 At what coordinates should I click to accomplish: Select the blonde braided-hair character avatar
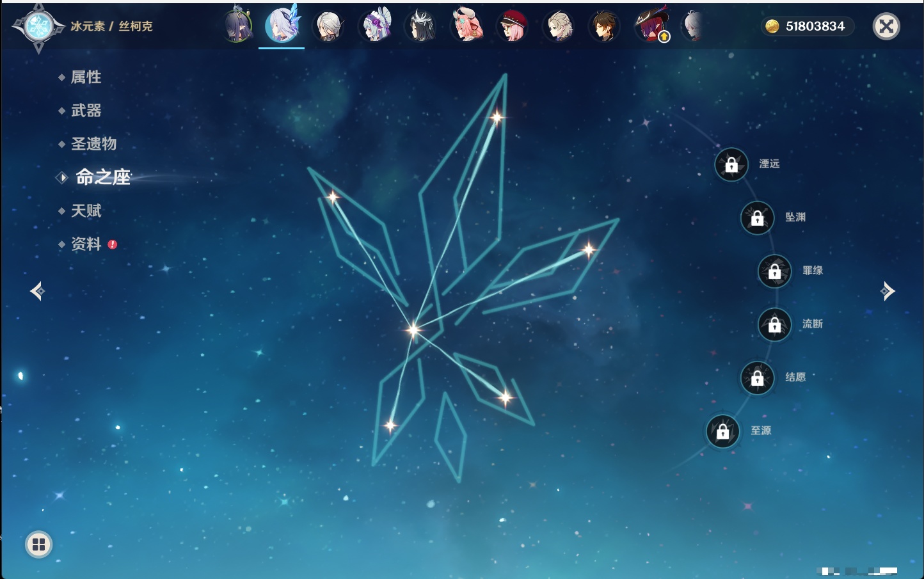tap(559, 26)
